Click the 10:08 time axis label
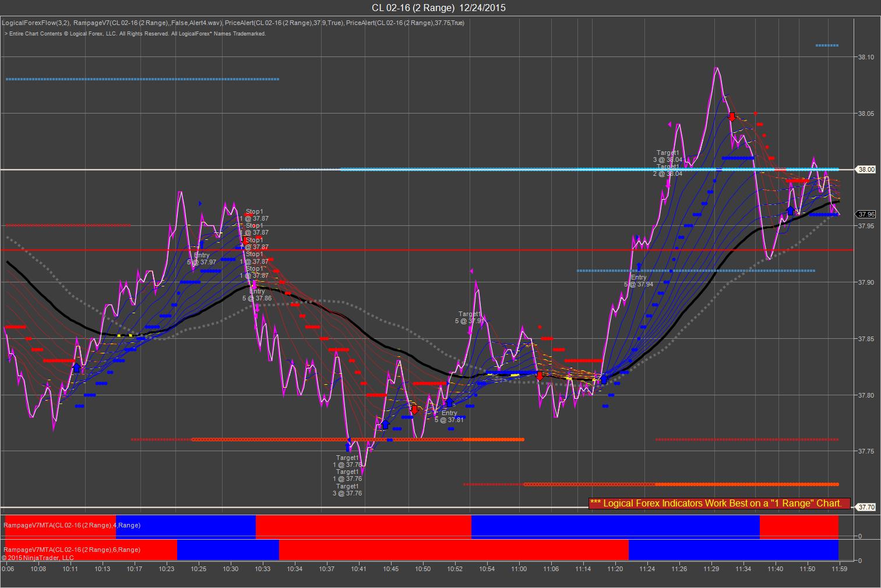Viewport: 881px width, 588px height. pos(38,569)
